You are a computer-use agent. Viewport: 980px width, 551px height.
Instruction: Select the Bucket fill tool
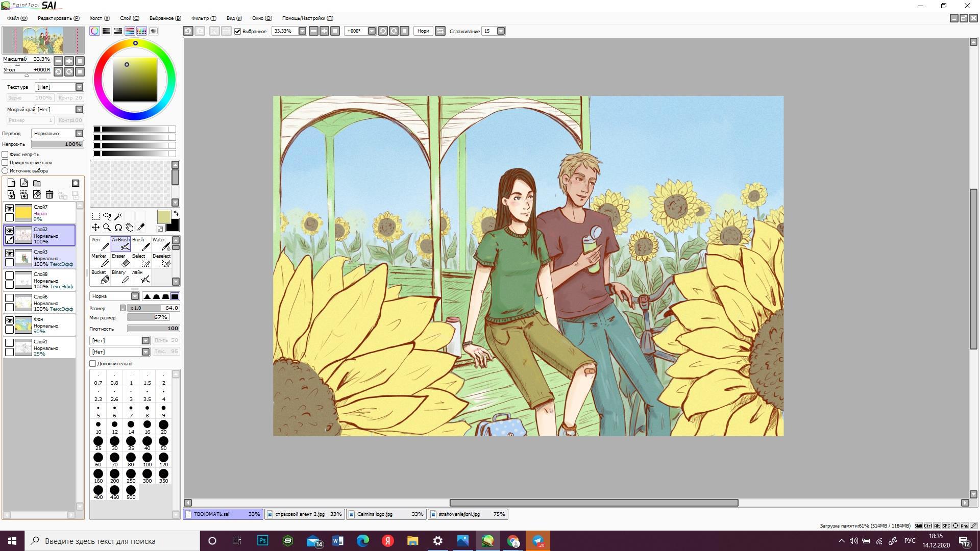pyautogui.click(x=101, y=277)
